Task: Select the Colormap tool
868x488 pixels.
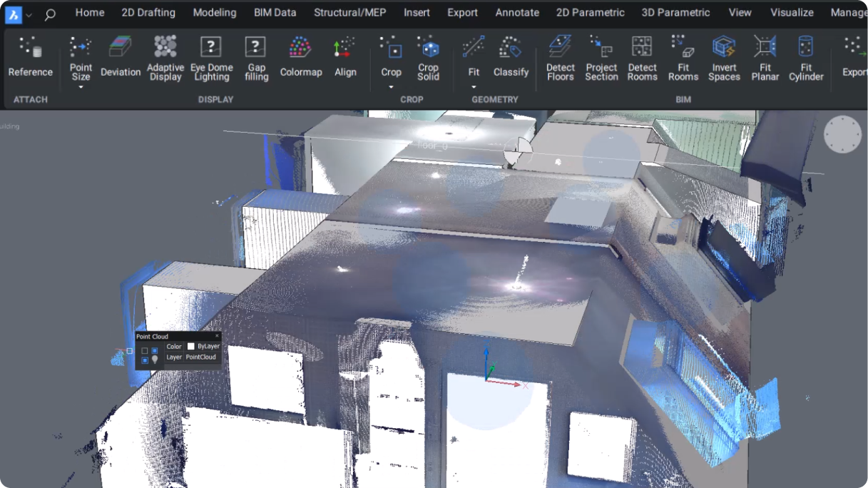Action: click(x=300, y=57)
